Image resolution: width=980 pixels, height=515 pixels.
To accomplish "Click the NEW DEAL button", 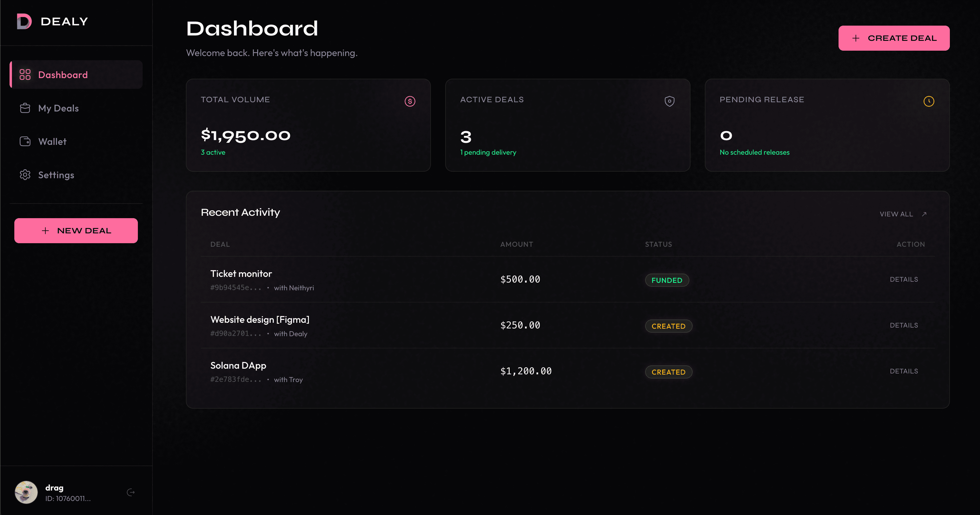I will (x=76, y=230).
